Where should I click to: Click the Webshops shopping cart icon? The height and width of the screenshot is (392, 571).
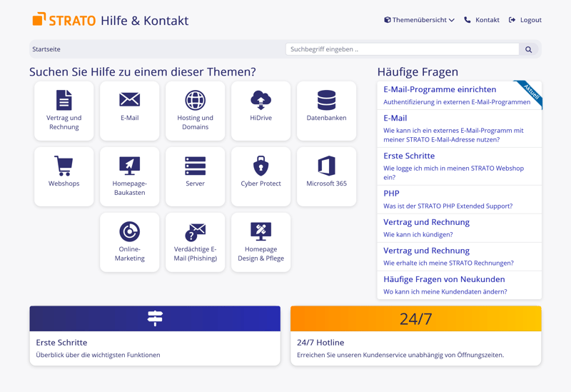click(x=64, y=166)
